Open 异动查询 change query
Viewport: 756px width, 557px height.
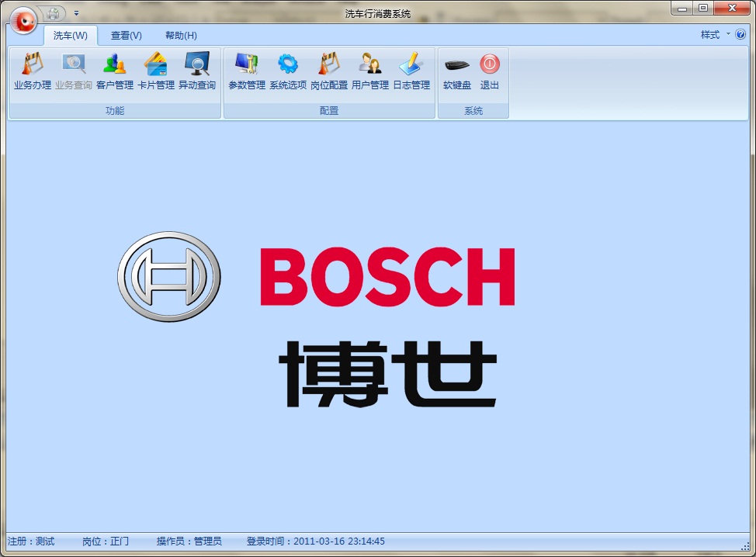tap(196, 71)
